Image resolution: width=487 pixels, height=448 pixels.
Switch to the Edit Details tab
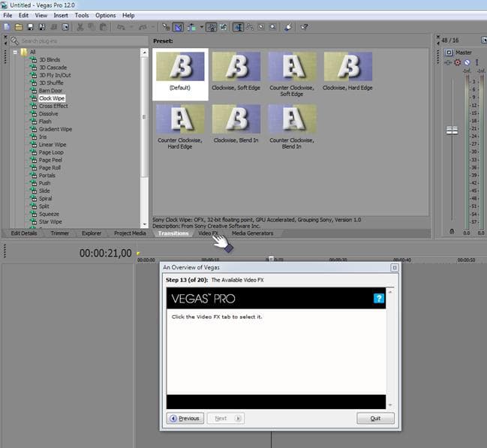click(24, 233)
